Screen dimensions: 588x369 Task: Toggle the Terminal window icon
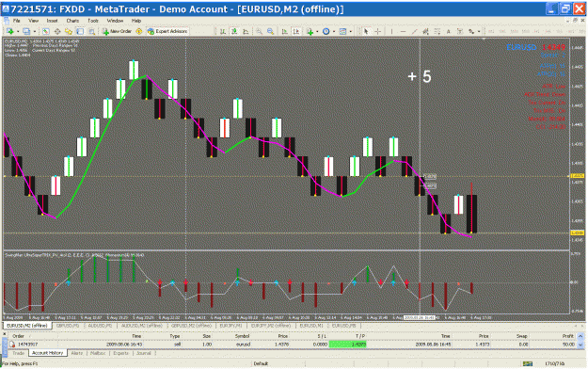click(80, 31)
